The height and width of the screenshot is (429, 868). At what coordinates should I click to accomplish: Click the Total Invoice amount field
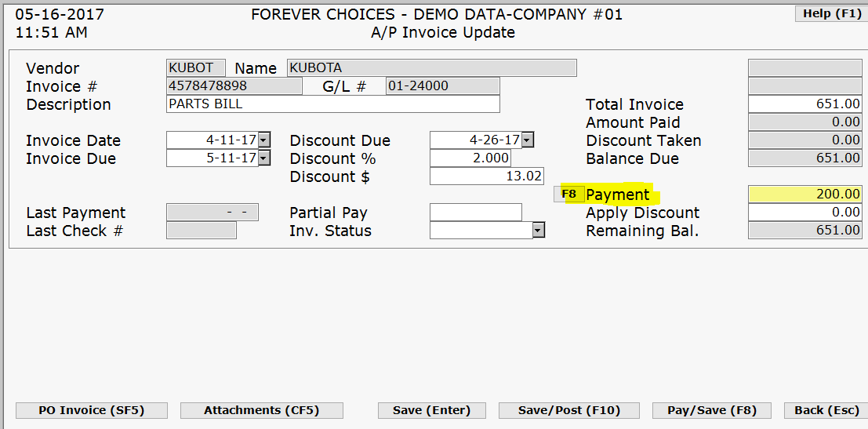tap(804, 104)
